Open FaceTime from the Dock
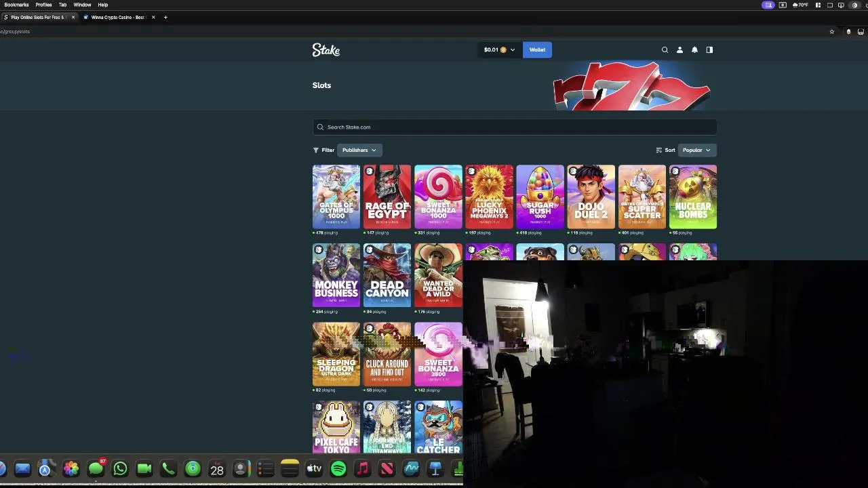Screen dimensions: 868x488 [144, 468]
